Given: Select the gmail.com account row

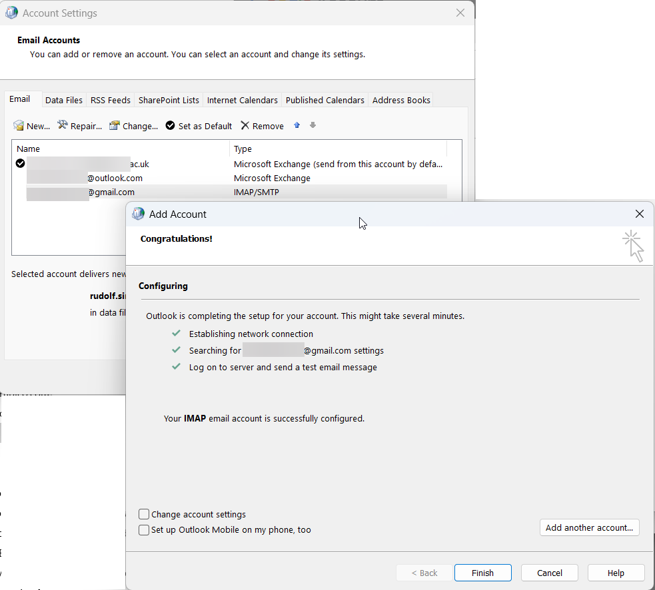Looking at the screenshot, I should coord(231,192).
